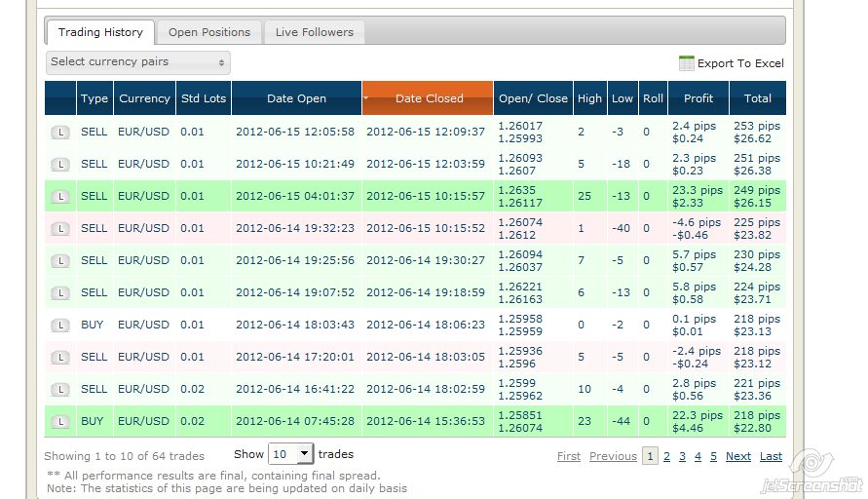Sort by the Date Open column header
The image size is (868, 499).
coord(297,98)
